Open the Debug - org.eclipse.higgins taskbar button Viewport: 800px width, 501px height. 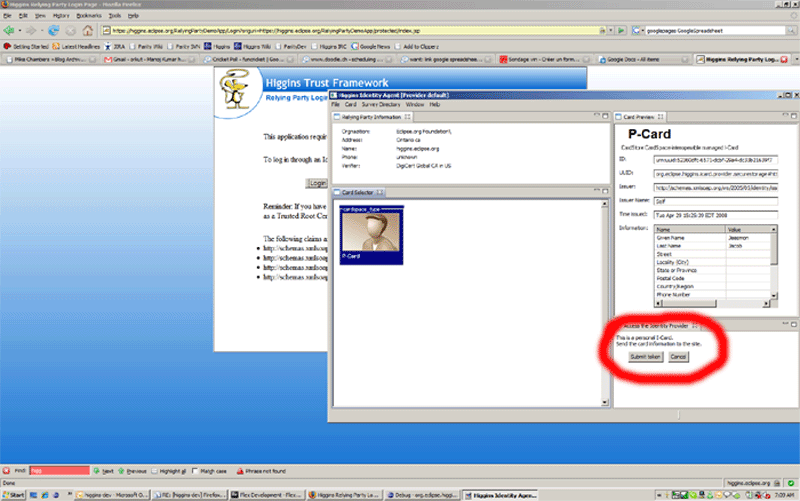pyautogui.click(x=422, y=495)
